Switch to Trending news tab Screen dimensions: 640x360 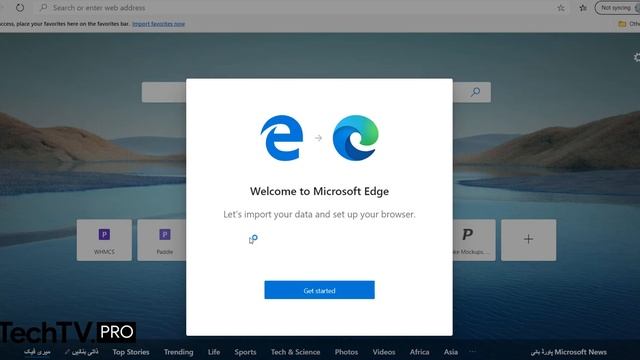tap(178, 352)
